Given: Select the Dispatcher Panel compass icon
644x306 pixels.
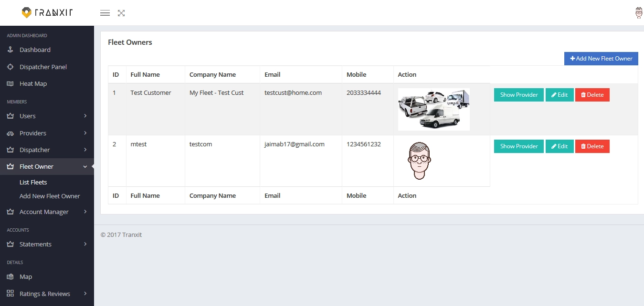Looking at the screenshot, I should pos(10,67).
